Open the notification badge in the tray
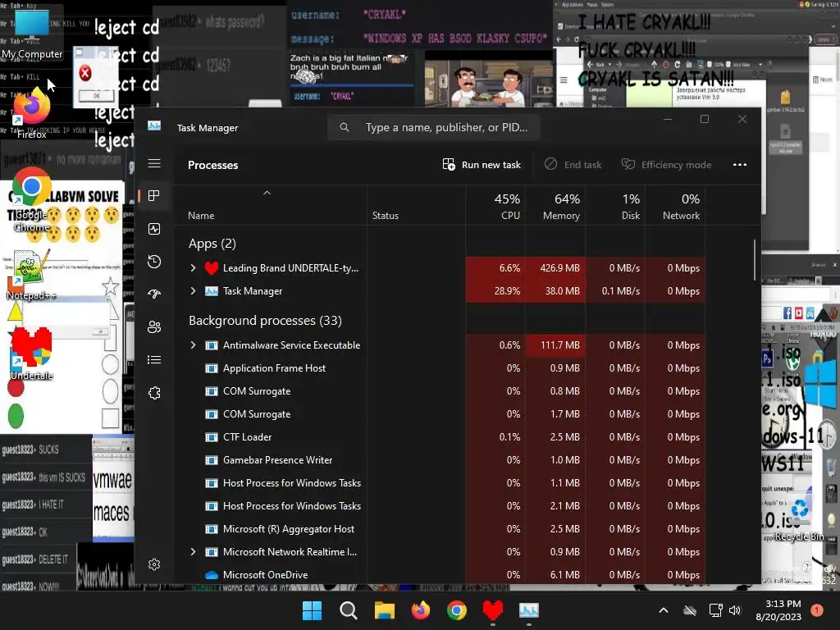Viewport: 840px width, 630px height. pyautogui.click(x=817, y=609)
